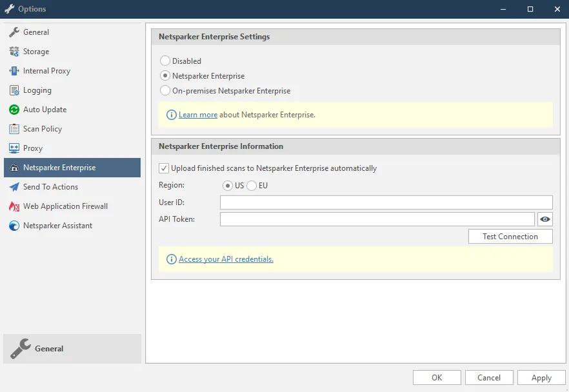Click the Scan Policy clipboard icon
The height and width of the screenshot is (392, 569).
(14, 129)
